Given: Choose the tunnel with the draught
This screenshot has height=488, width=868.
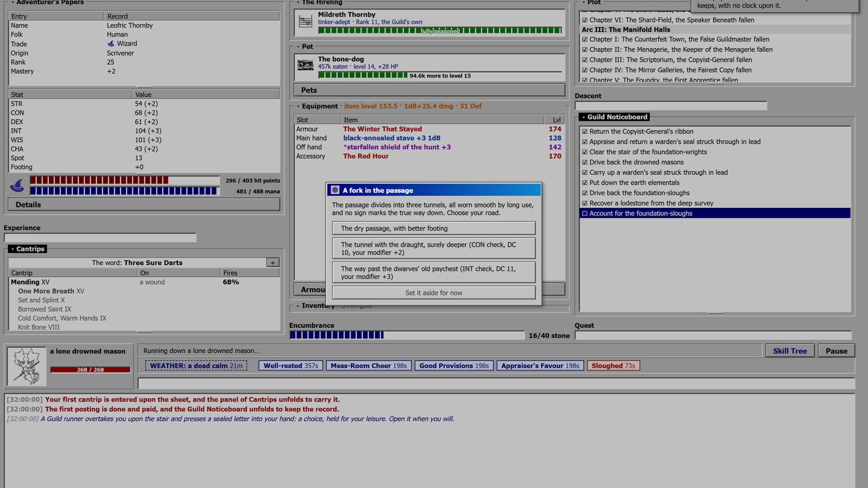Looking at the screenshot, I should [x=434, y=249].
